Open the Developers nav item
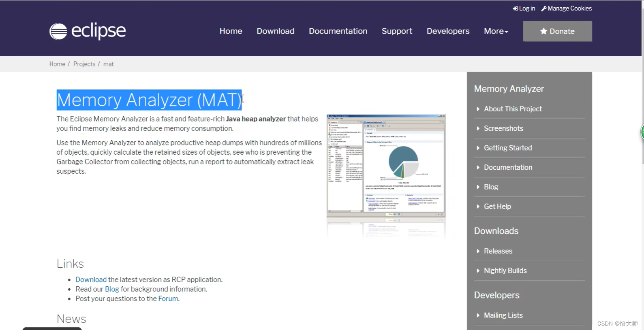Screen dimensions: 644x330 click(x=448, y=31)
